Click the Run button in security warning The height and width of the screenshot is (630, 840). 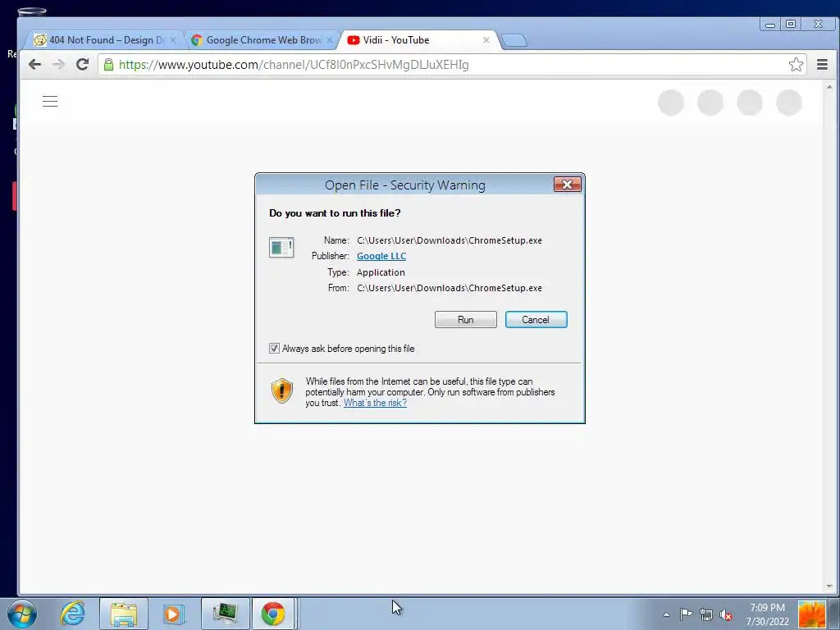pos(466,320)
